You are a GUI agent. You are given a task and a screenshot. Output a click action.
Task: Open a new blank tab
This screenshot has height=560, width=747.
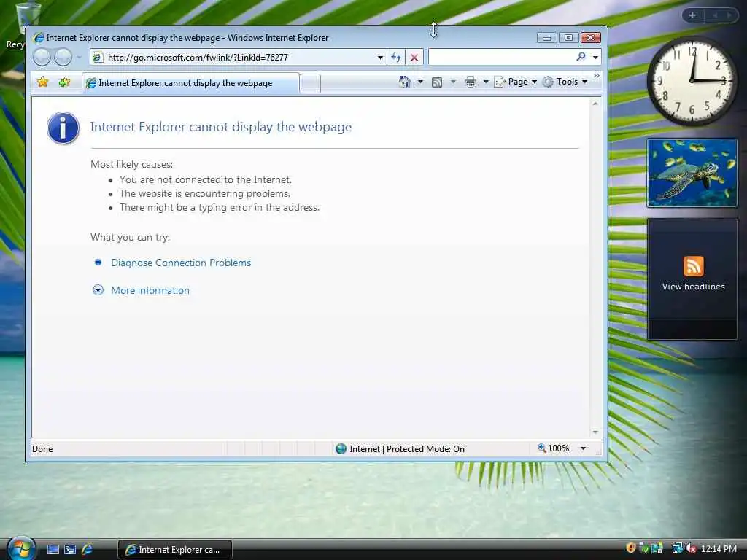click(310, 84)
